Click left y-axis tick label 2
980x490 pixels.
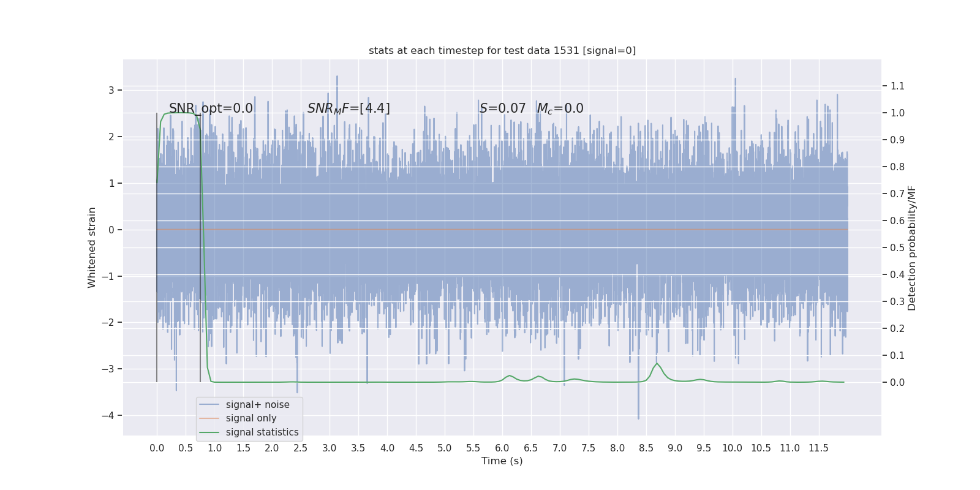tap(111, 137)
